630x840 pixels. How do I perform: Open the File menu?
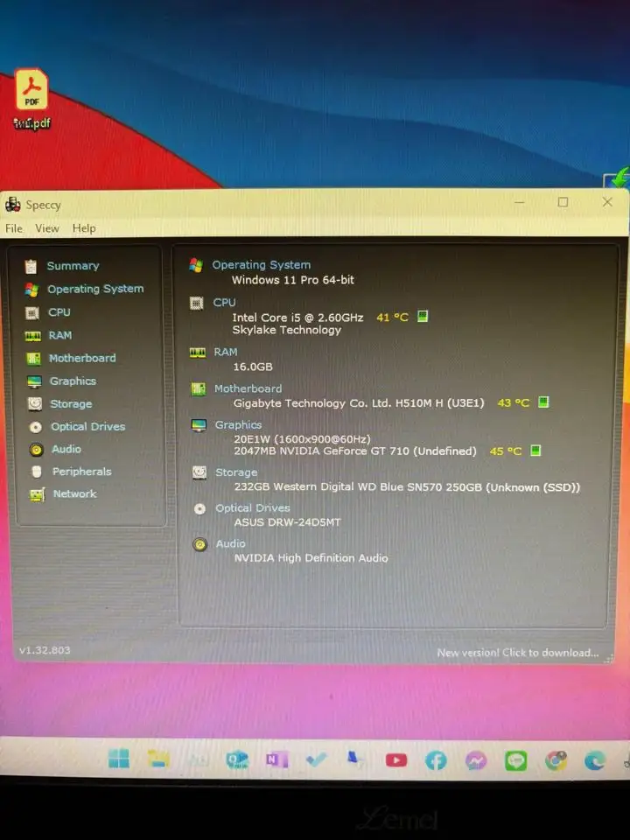click(14, 228)
